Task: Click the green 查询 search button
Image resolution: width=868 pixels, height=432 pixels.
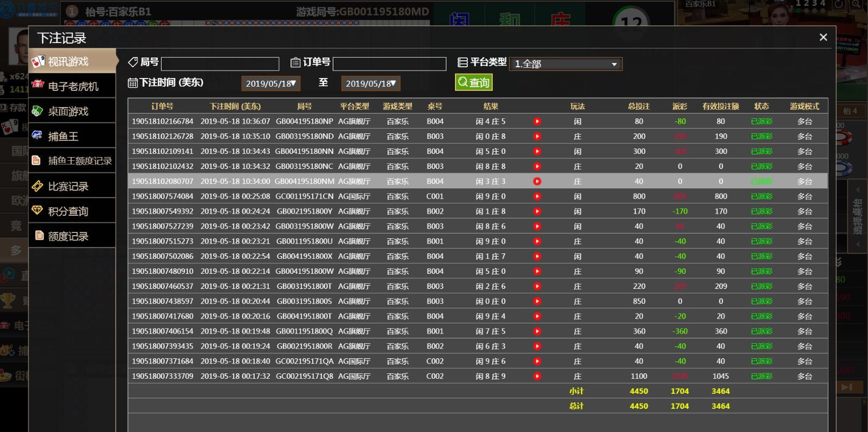Action: click(473, 82)
